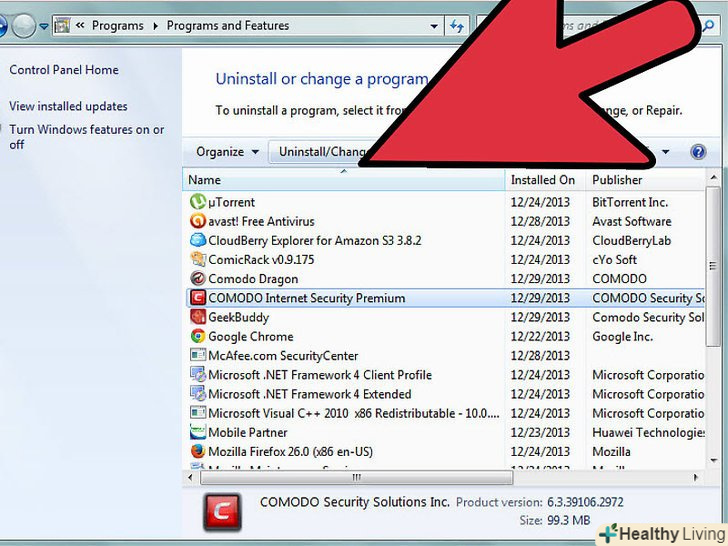The width and height of the screenshot is (728, 546).
Task: Select Microsoft .NET Framework 4 Client Profile
Action: (320, 375)
